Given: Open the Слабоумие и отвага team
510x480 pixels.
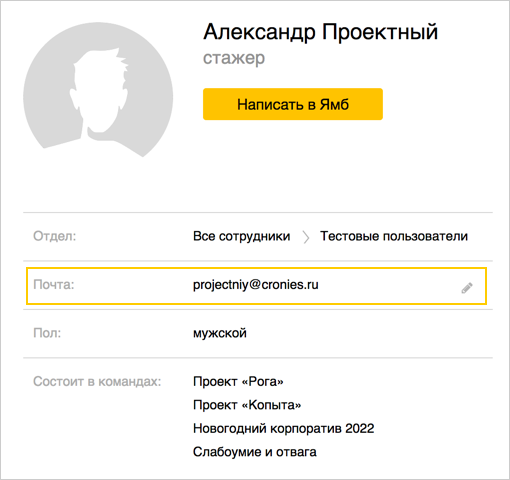Looking at the screenshot, I should pyautogui.click(x=255, y=452).
